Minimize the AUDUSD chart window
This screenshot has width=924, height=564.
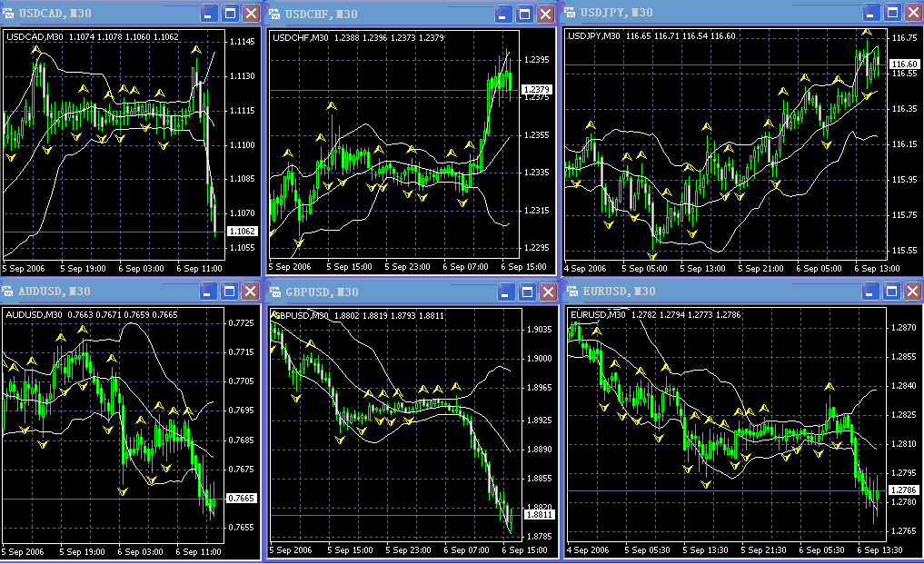tap(209, 292)
